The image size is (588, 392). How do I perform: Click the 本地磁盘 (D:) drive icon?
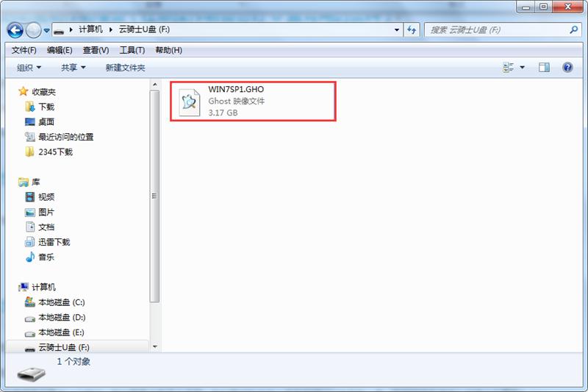(29, 318)
